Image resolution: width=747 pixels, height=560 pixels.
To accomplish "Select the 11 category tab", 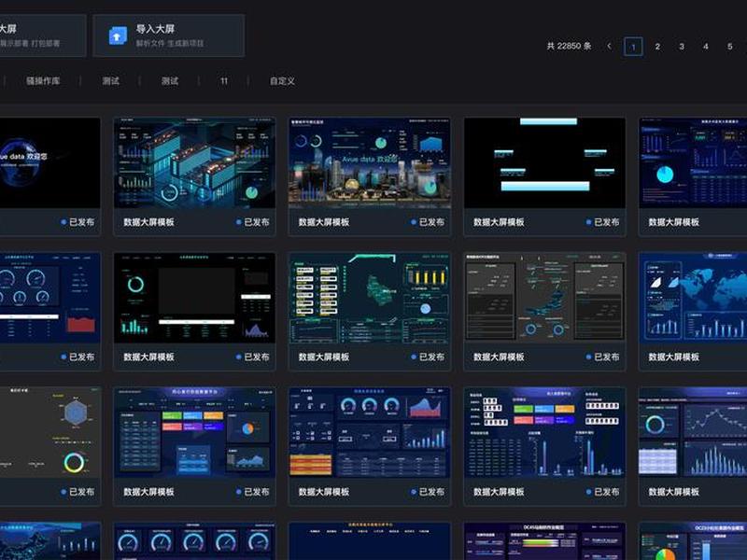I will (224, 81).
